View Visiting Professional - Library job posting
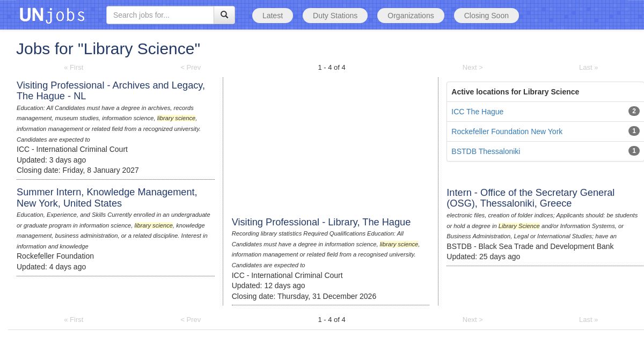The image size is (644, 337). click(321, 222)
